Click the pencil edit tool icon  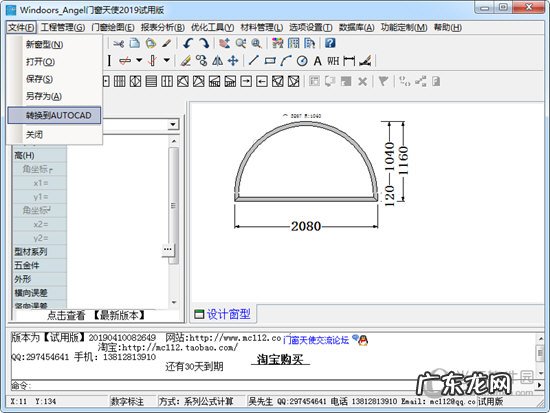pos(186,61)
